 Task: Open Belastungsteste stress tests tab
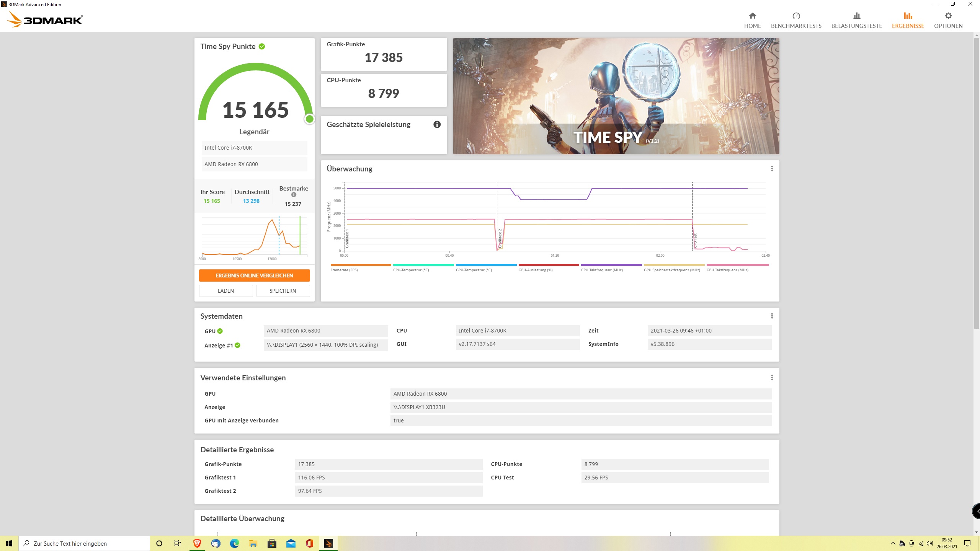click(856, 20)
